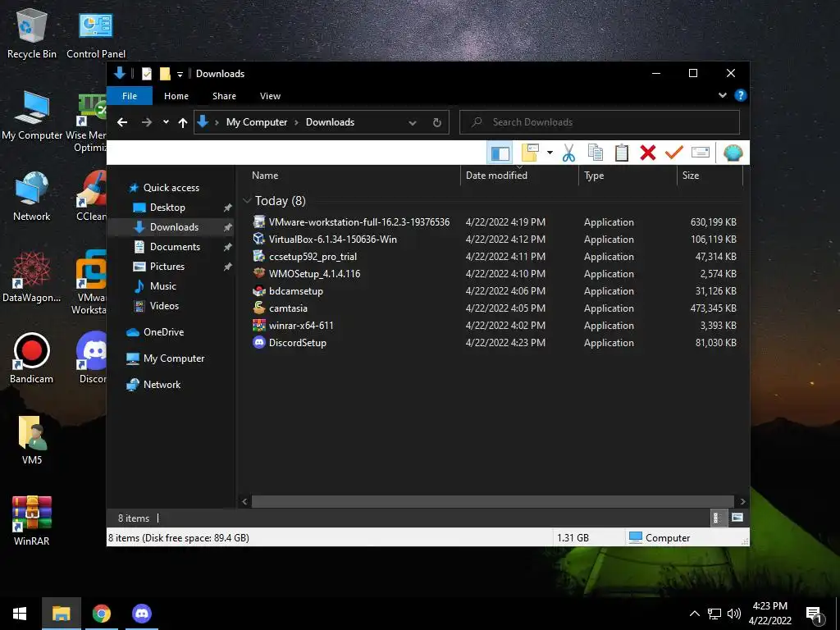
Task: Open address bar history dropdown
Action: tap(412, 123)
